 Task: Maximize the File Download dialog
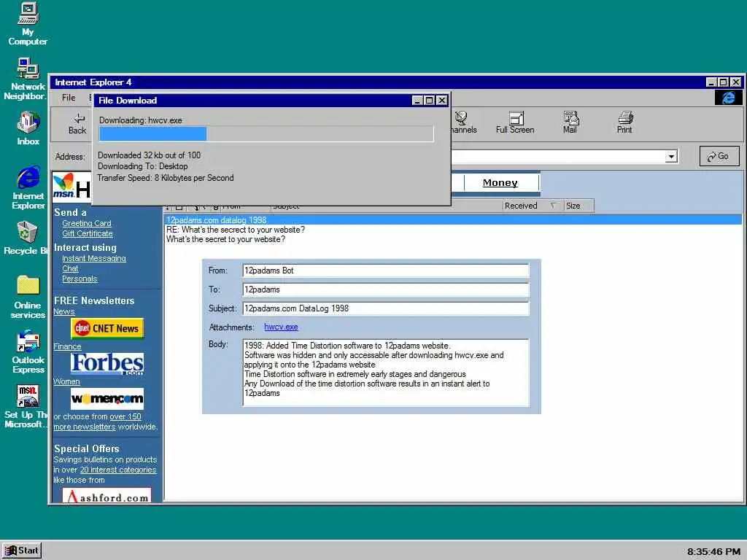(429, 101)
